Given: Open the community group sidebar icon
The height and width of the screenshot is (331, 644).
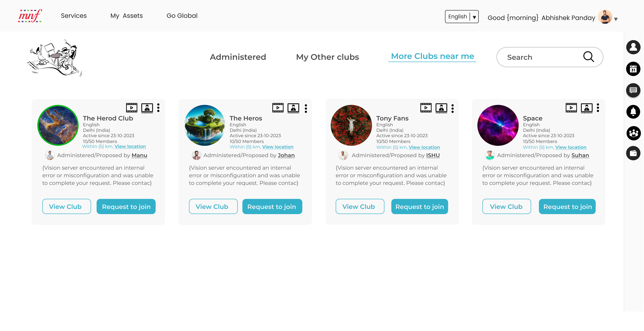Looking at the screenshot, I should [633, 133].
